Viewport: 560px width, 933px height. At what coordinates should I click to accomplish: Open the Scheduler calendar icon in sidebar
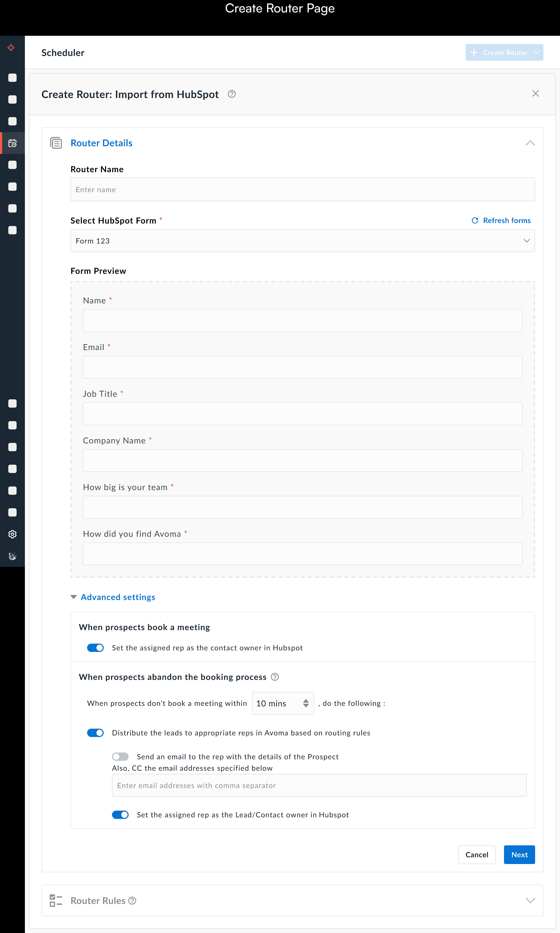coord(12,143)
